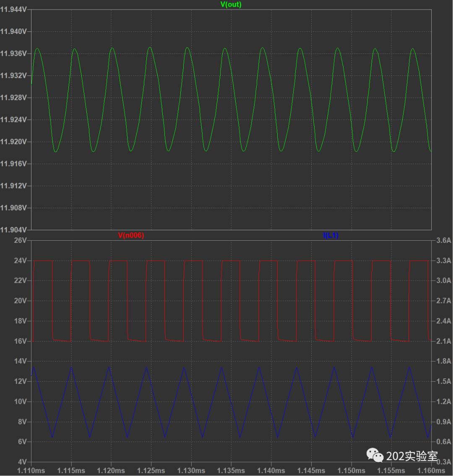This screenshot has height=476, width=453.
Task: Click the 12V left axis label
Action: [x=20, y=381]
